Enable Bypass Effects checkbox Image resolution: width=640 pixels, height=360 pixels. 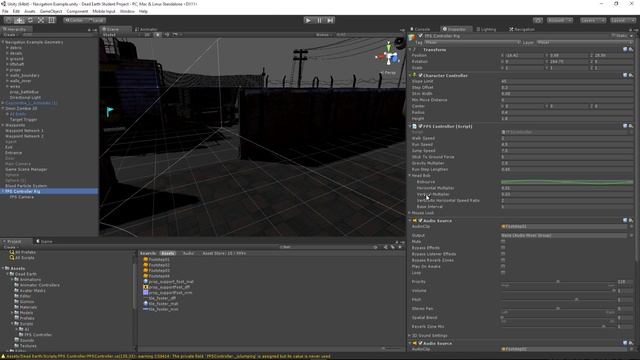pos(503,248)
